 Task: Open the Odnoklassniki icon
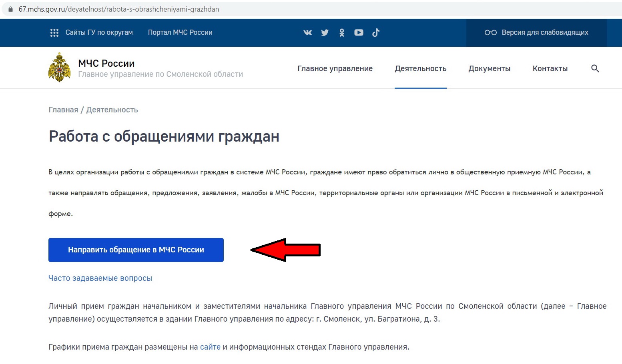click(342, 32)
